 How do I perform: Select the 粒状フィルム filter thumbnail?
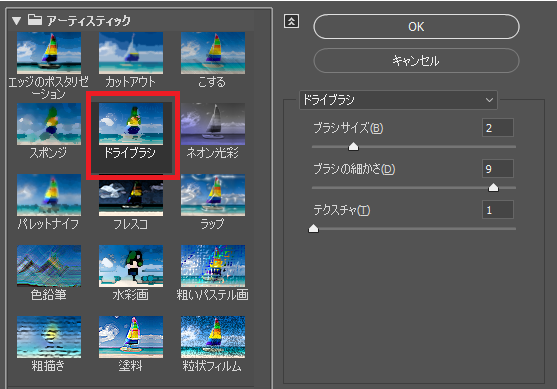coord(213,337)
